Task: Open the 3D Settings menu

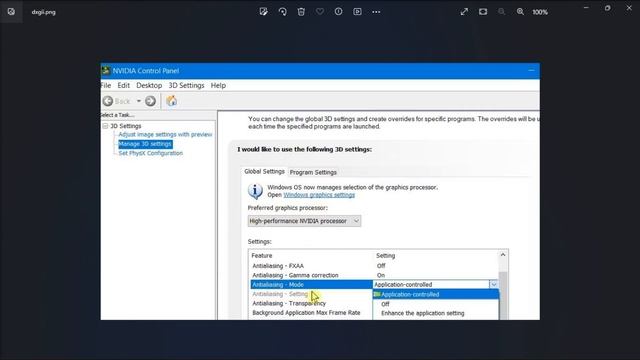Action: (186, 85)
